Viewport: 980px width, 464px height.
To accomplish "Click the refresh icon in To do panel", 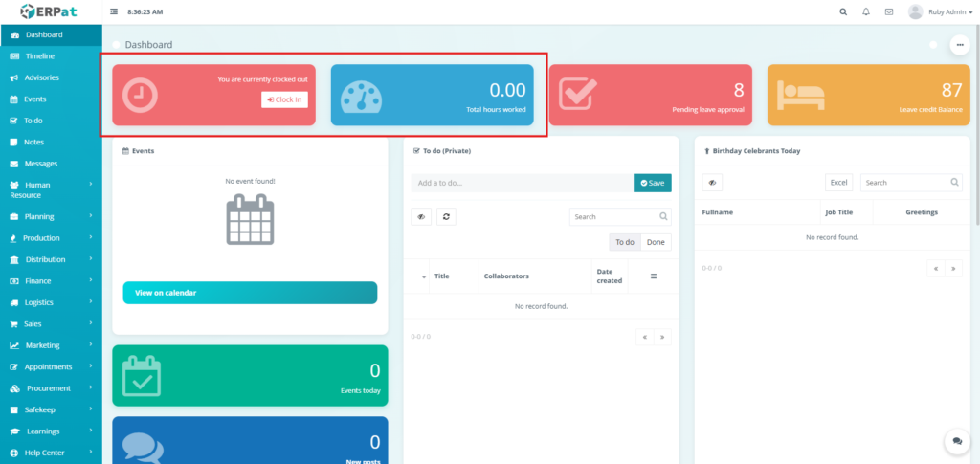I will coord(447,216).
